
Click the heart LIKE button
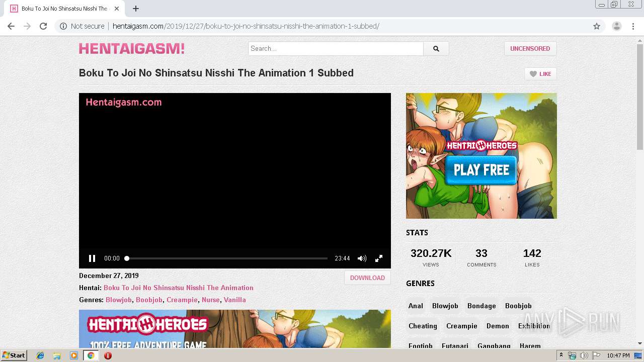click(540, 74)
